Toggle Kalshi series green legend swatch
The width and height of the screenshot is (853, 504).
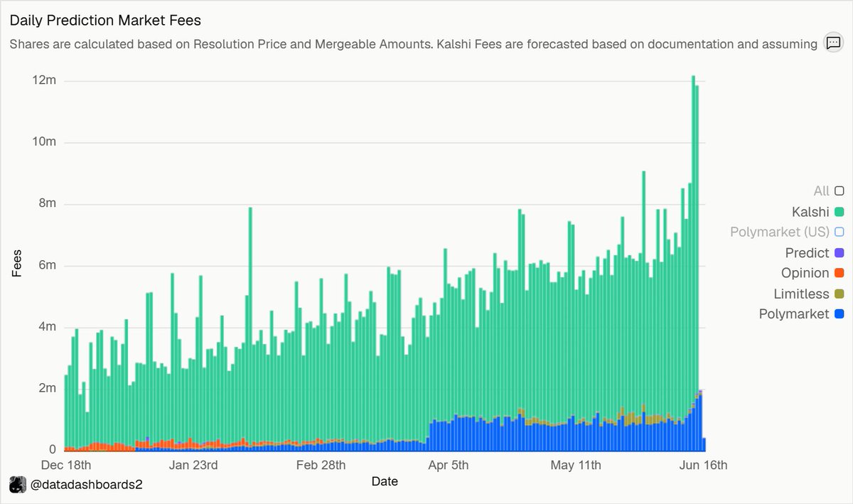point(839,212)
